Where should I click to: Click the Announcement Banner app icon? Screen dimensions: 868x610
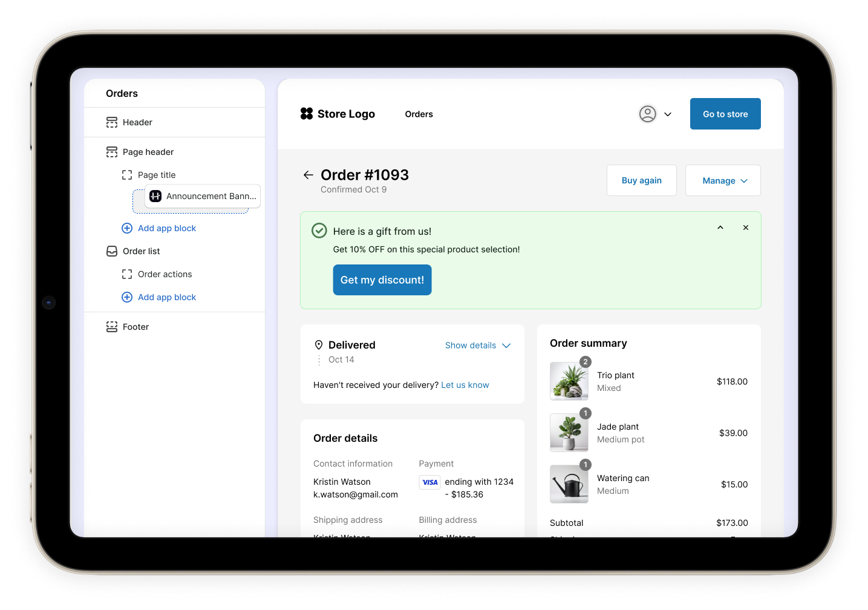pyautogui.click(x=155, y=196)
